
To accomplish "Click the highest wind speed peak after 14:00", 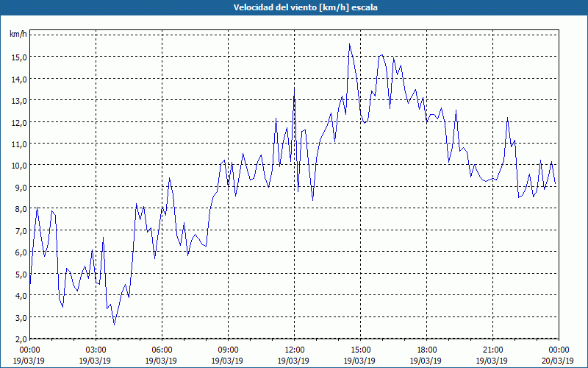I will click(350, 44).
